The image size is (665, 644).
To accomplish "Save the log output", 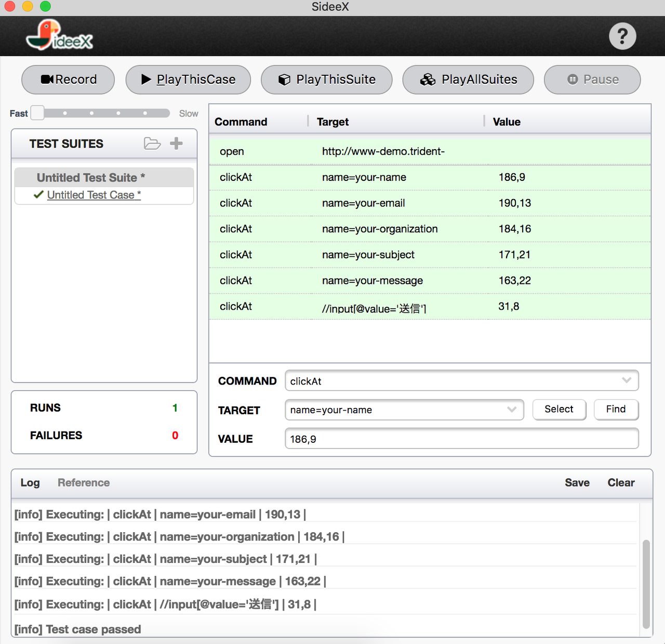I will tap(577, 483).
